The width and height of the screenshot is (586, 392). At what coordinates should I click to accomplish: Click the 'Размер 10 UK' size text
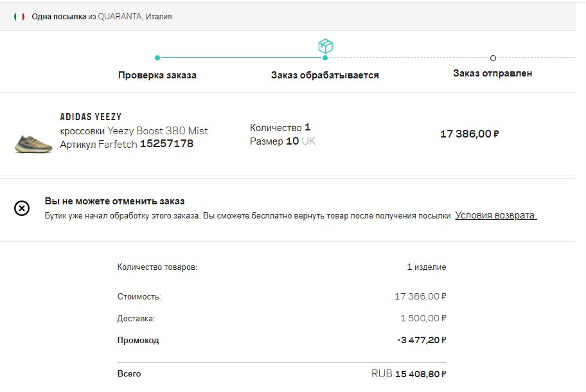tap(283, 141)
